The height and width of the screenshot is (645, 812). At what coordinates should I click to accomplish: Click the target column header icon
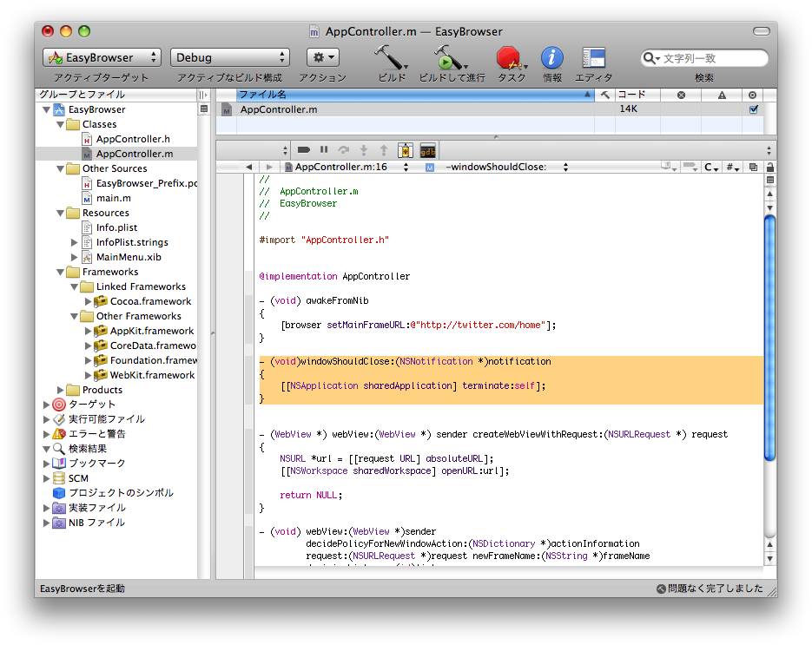(x=752, y=95)
